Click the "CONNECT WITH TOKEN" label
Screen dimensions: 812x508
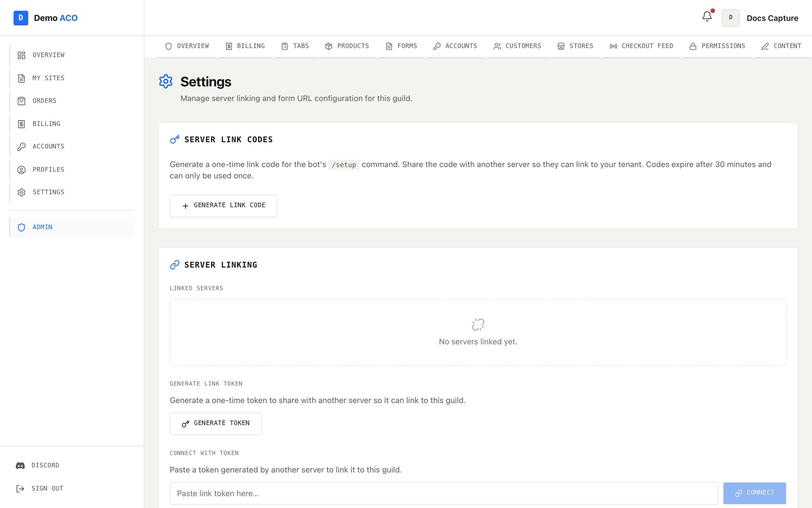pyautogui.click(x=204, y=453)
